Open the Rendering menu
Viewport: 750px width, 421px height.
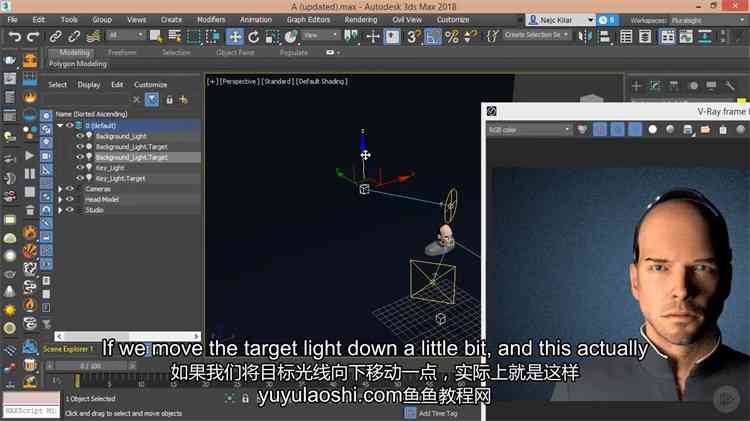(361, 20)
